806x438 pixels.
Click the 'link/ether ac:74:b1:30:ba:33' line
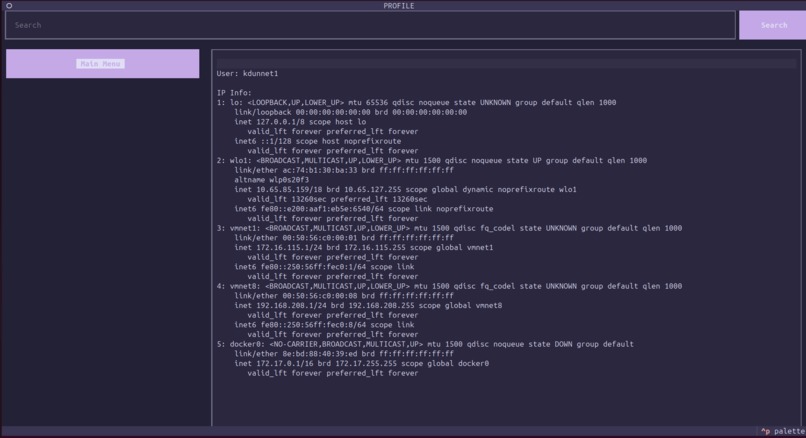tap(344, 170)
